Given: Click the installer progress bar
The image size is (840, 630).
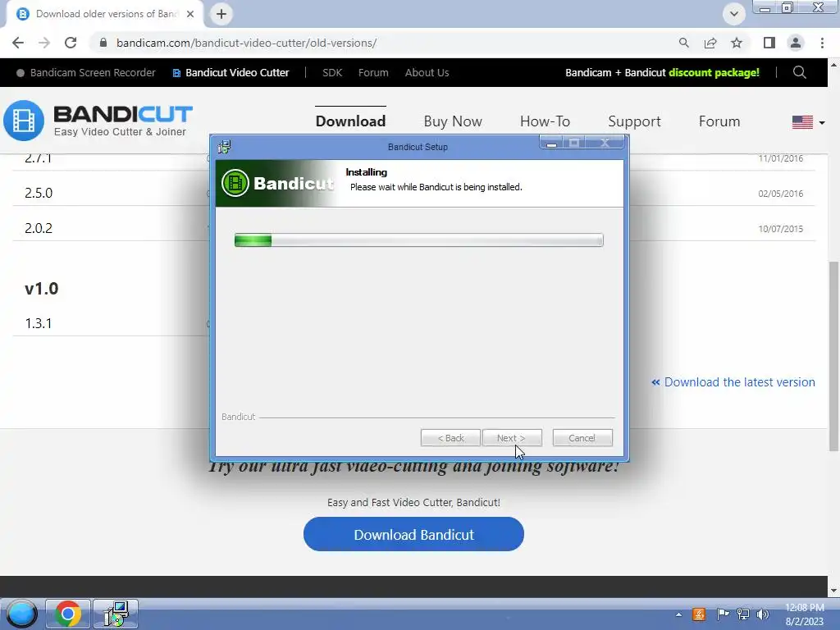Looking at the screenshot, I should coord(419,240).
